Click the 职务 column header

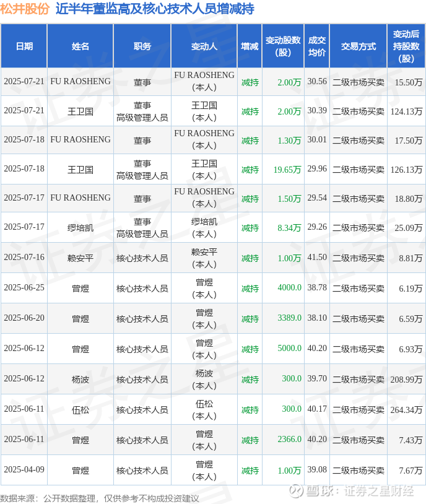pos(142,46)
